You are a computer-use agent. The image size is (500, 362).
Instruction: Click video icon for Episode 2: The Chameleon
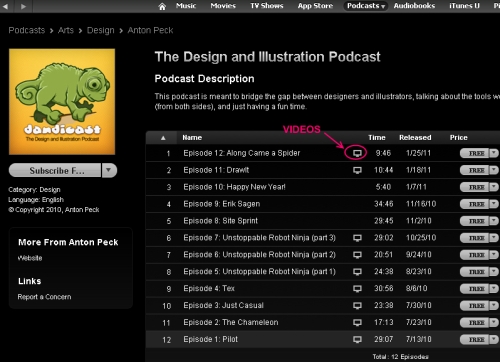[x=357, y=323]
